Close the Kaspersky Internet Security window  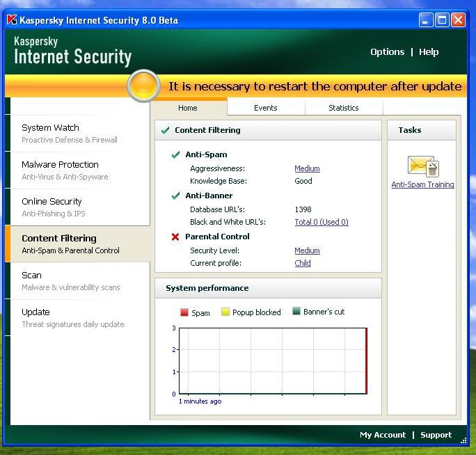[x=458, y=20]
